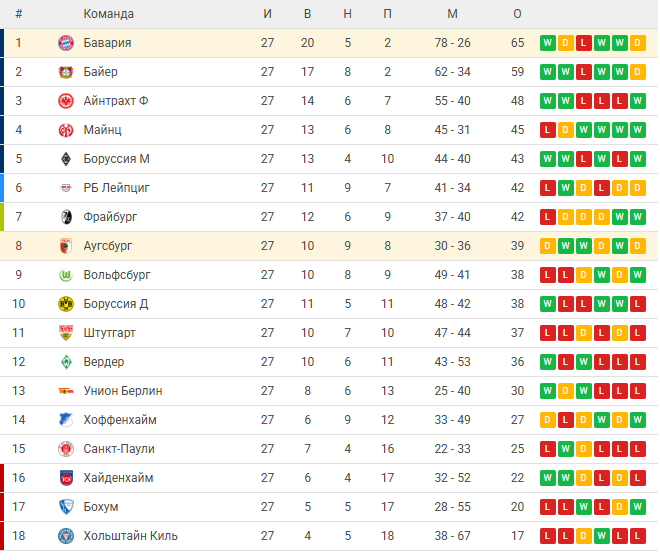
Task: Click Бавария's first green W result badge
Action: 548,43
